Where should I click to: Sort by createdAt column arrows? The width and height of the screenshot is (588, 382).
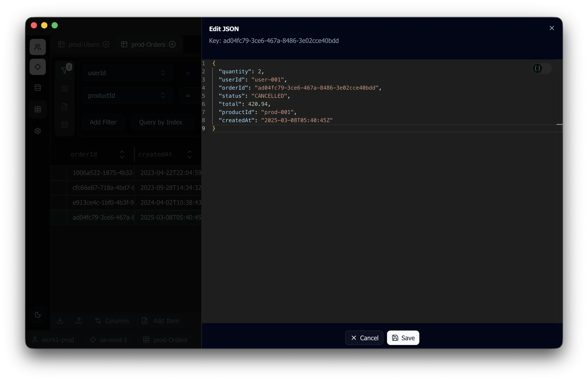(189, 154)
